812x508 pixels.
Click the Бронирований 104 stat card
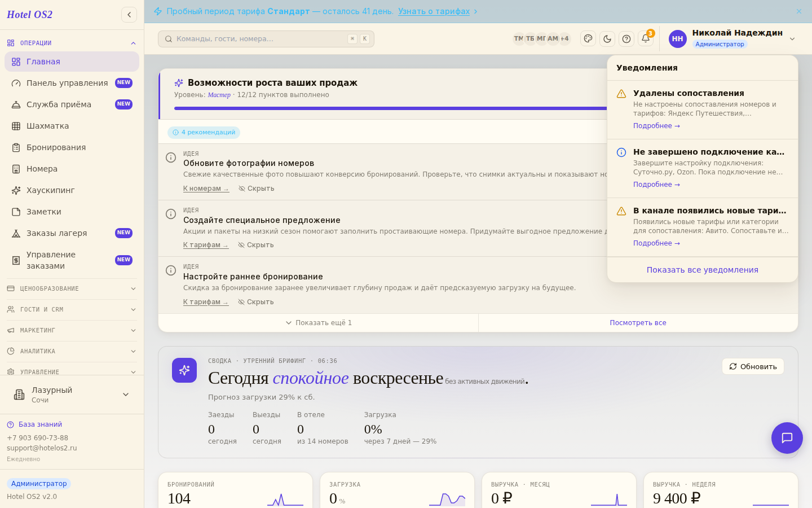pyautogui.click(x=235, y=490)
